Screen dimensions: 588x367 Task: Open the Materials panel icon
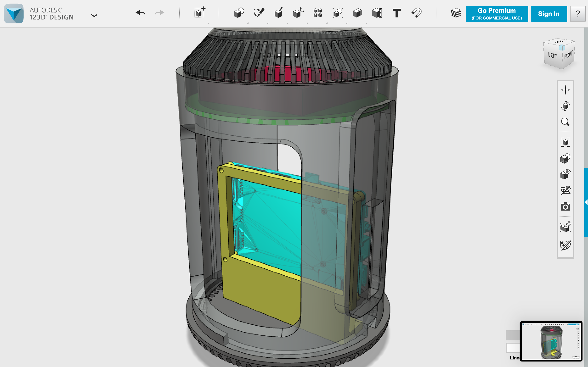click(456, 13)
